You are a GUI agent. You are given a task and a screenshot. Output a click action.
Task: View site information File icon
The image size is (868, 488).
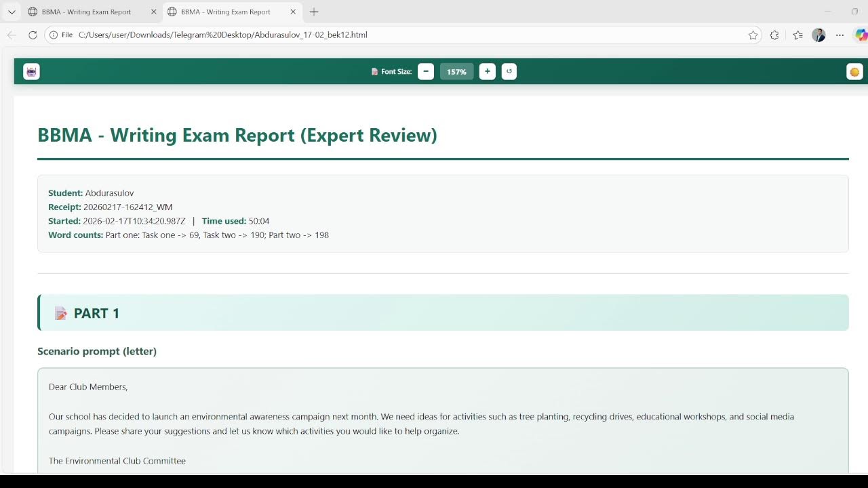coord(61,35)
